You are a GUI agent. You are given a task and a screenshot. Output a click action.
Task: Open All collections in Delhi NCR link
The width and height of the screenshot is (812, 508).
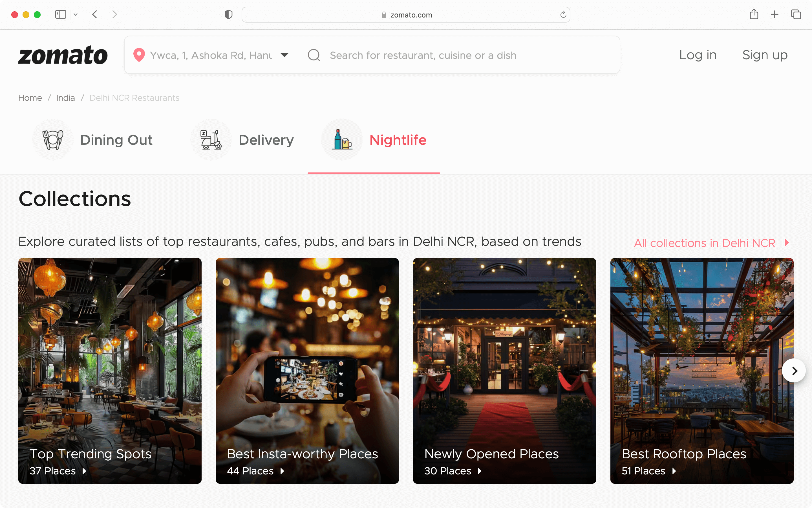[x=704, y=243]
